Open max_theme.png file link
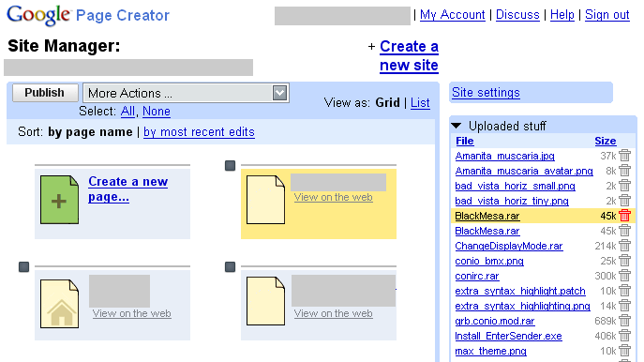This screenshot has width=644, height=362. click(x=491, y=351)
